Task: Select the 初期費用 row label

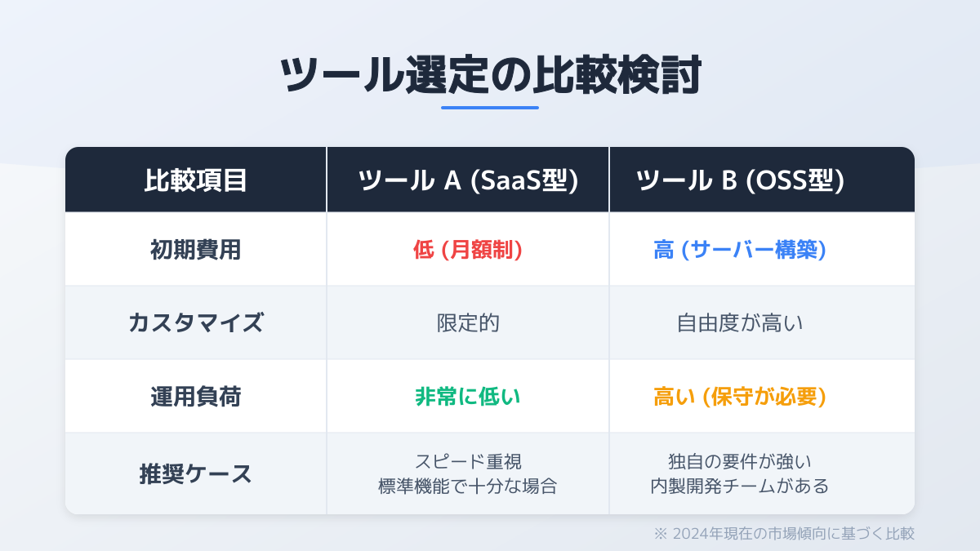Action: point(196,250)
